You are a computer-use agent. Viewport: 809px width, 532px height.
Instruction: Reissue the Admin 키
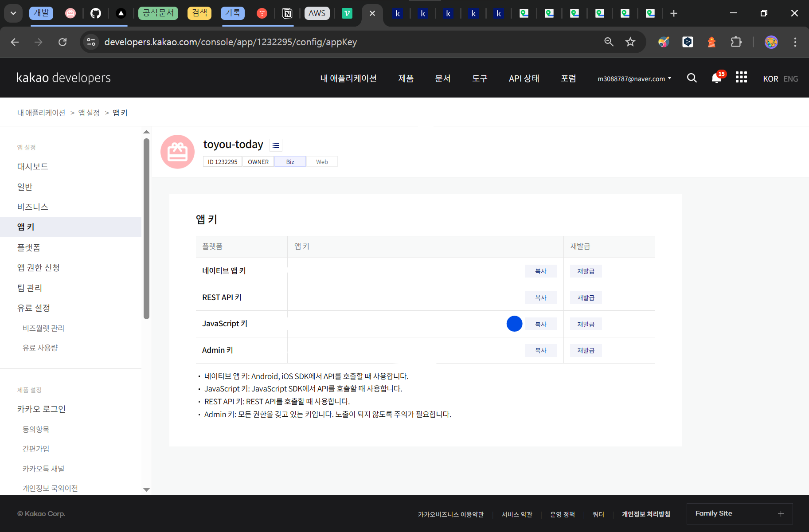point(586,350)
